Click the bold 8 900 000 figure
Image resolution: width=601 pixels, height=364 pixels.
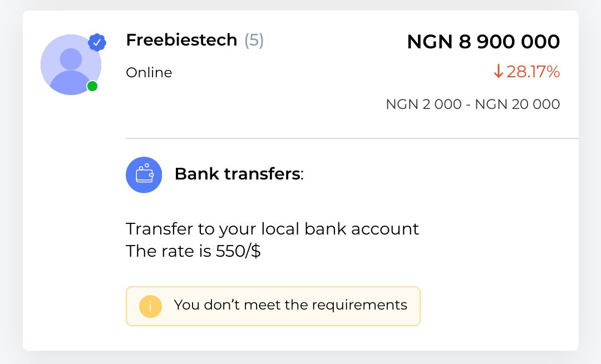click(509, 42)
